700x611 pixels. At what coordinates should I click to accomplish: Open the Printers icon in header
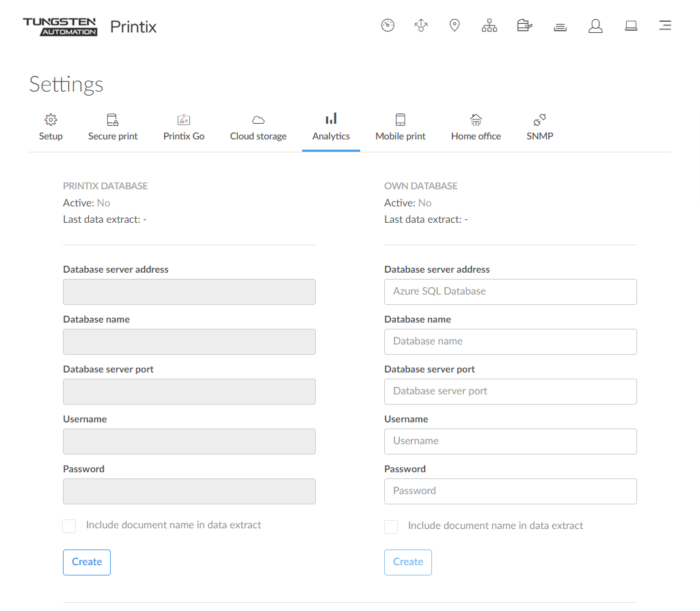pyautogui.click(x=524, y=26)
